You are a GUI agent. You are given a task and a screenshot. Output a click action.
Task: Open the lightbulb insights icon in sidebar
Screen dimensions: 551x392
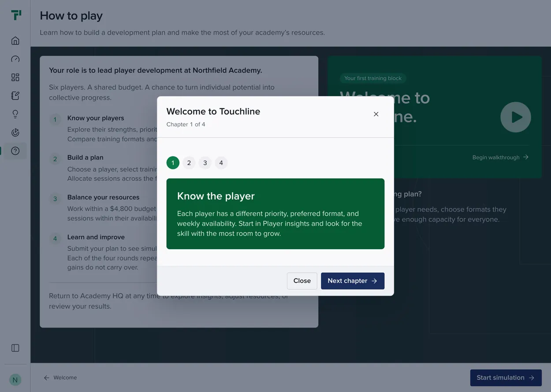pos(15,114)
